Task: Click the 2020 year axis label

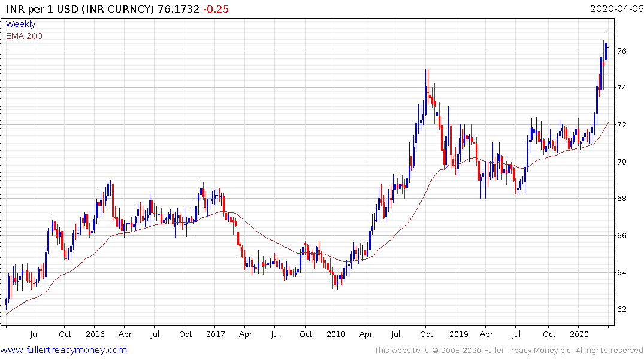Action: (x=579, y=334)
